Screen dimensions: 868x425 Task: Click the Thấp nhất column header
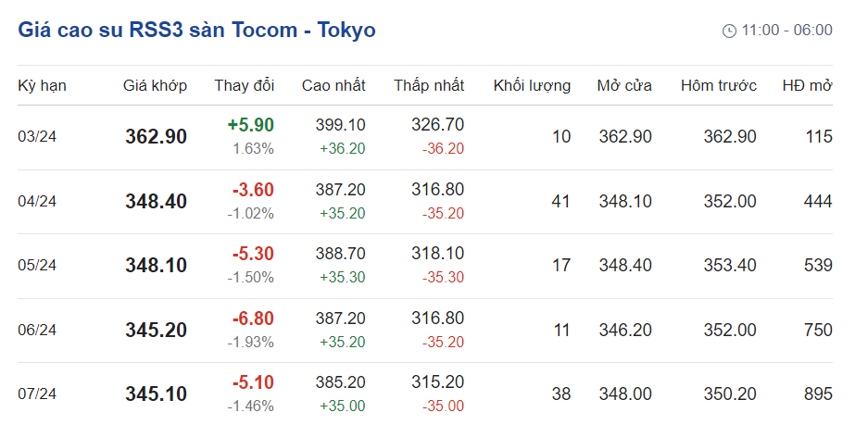pyautogui.click(x=429, y=85)
